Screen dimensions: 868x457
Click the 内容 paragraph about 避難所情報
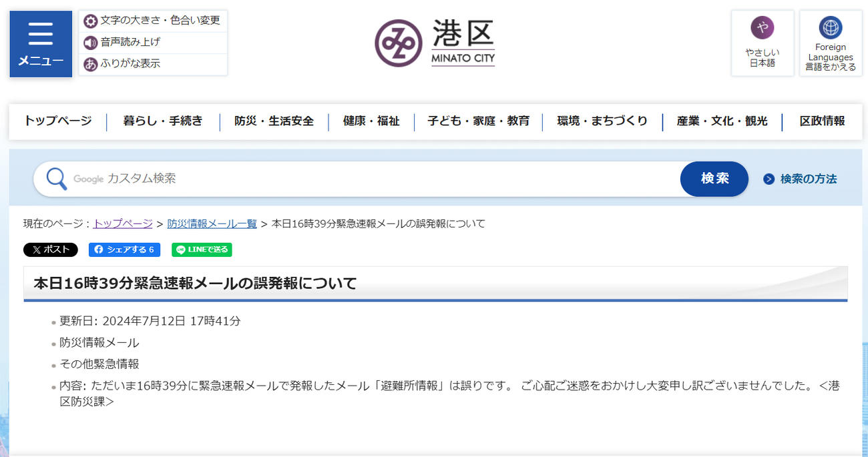pos(449,394)
